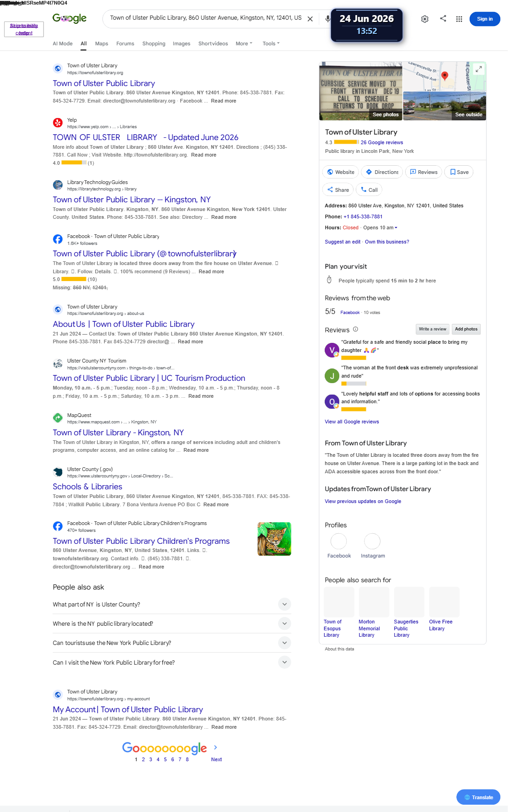
Task: Open the Tools dropdown
Action: [271, 43]
